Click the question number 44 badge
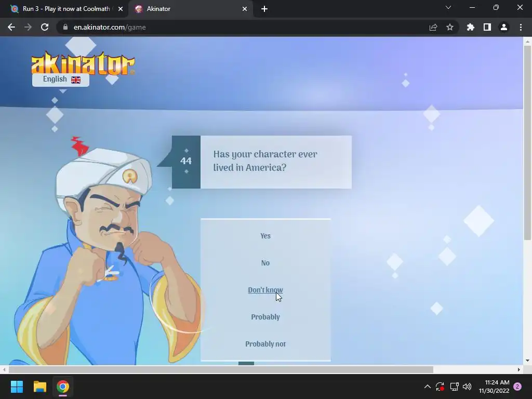Screen dimensions: 532x399 pyautogui.click(x=186, y=162)
